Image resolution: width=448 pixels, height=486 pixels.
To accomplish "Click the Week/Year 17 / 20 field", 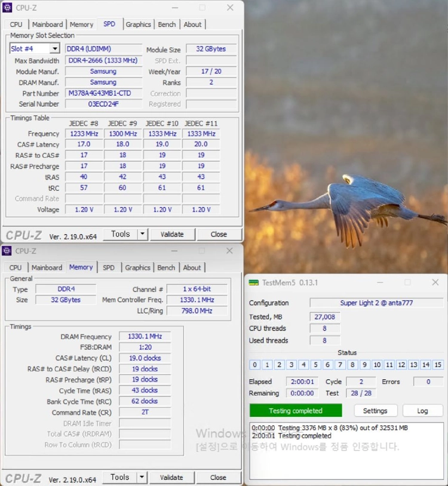I will pos(211,71).
